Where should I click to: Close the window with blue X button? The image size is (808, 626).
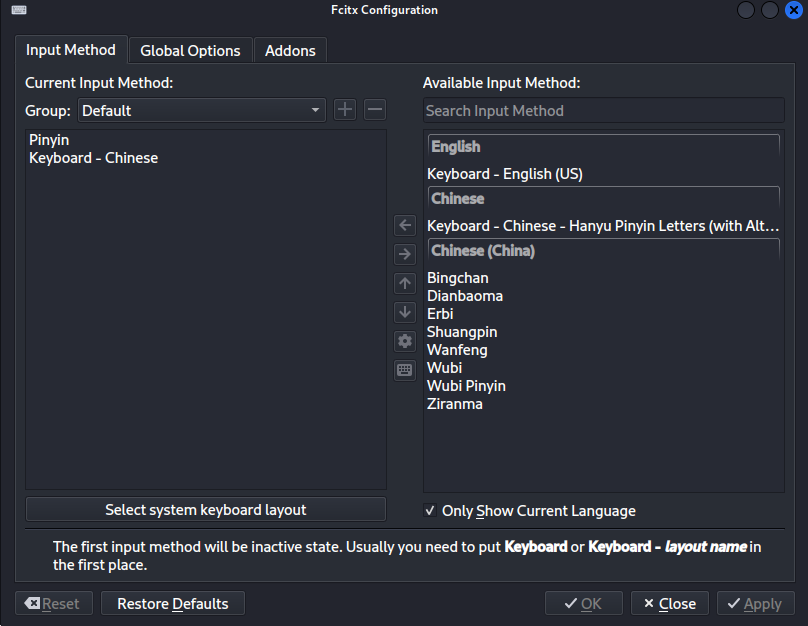click(794, 10)
